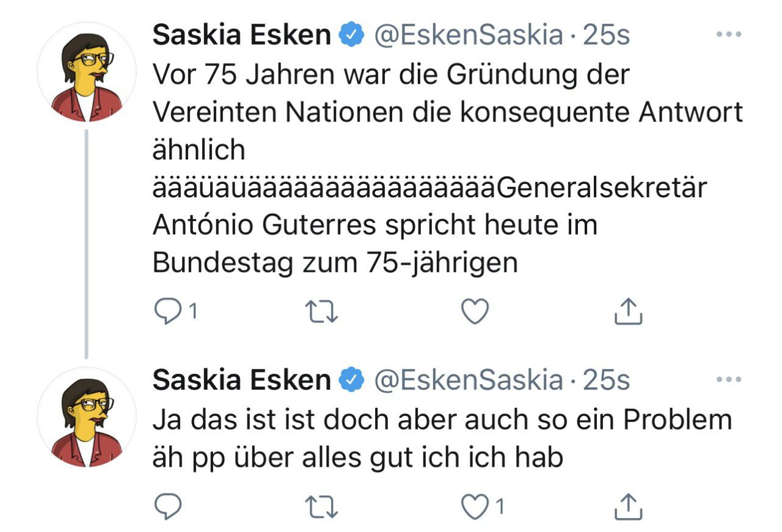Open the Saskia Esken name on second tweet
782x532 pixels.
click(x=241, y=381)
